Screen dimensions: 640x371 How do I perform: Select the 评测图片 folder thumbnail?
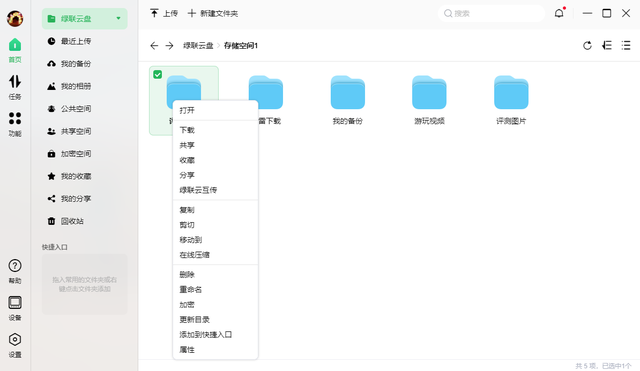pos(511,93)
